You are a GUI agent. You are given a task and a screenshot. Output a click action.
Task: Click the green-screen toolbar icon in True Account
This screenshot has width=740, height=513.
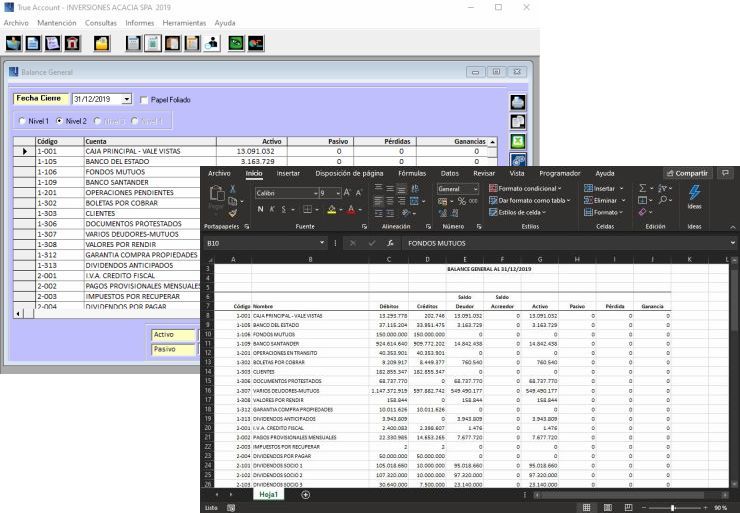[236, 43]
